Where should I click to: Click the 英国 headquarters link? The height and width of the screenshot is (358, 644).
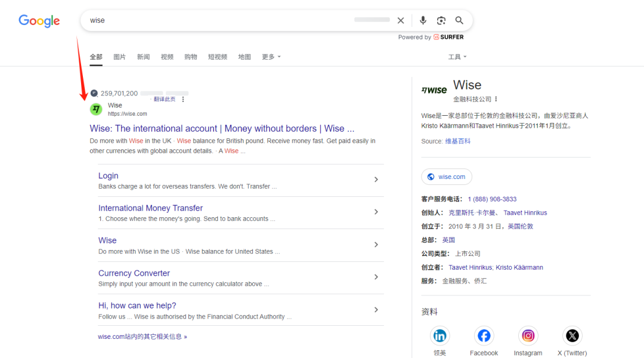pos(448,240)
